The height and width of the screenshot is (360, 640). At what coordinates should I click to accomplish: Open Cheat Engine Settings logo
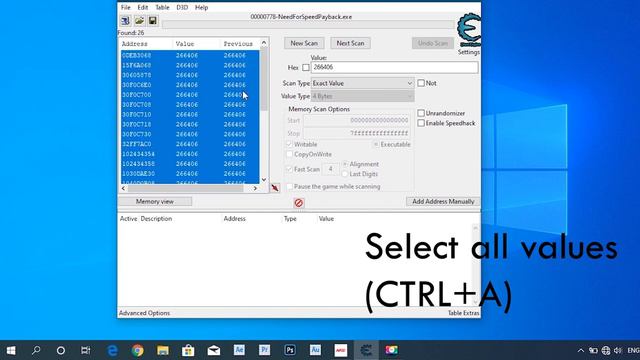469,31
